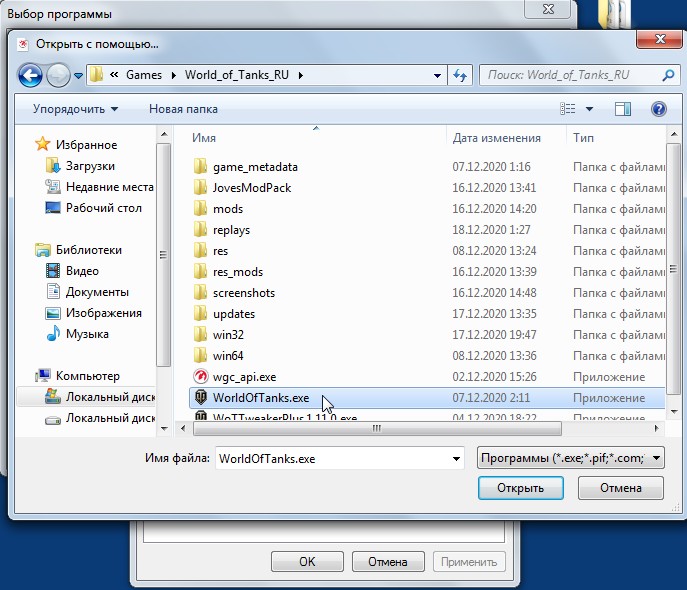Open the Музыка library
This screenshot has height=590, width=687.
pyautogui.click(x=87, y=334)
